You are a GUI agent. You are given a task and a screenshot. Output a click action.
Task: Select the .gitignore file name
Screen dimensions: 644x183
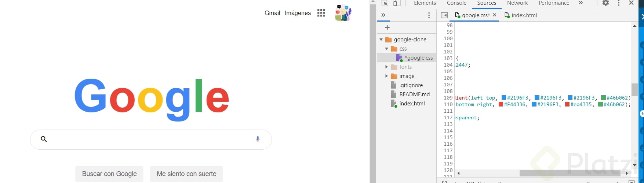click(x=411, y=85)
